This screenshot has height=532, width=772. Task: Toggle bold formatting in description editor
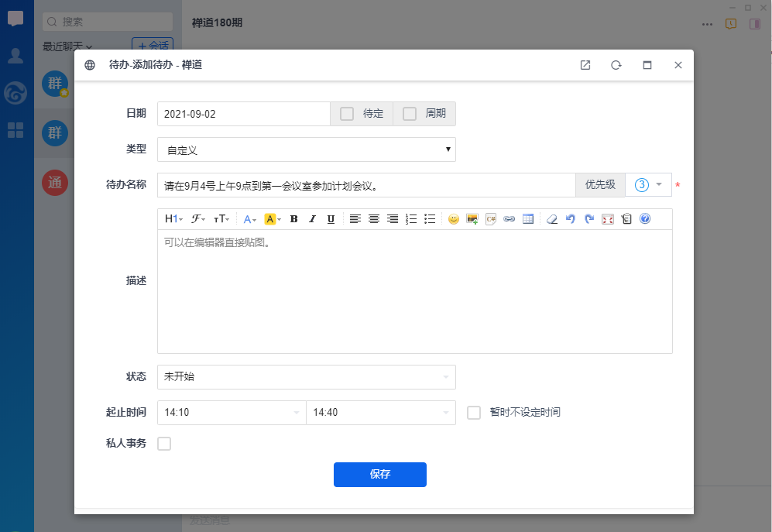point(294,219)
